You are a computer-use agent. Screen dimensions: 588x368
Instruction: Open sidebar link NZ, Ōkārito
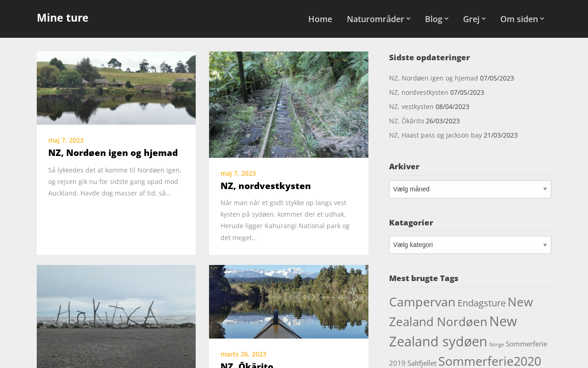tap(407, 121)
